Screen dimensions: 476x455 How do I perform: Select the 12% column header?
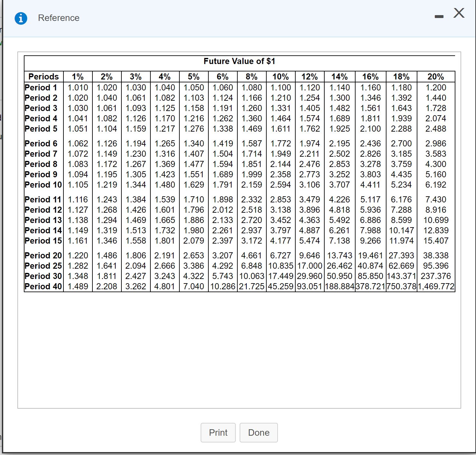pos(309,77)
